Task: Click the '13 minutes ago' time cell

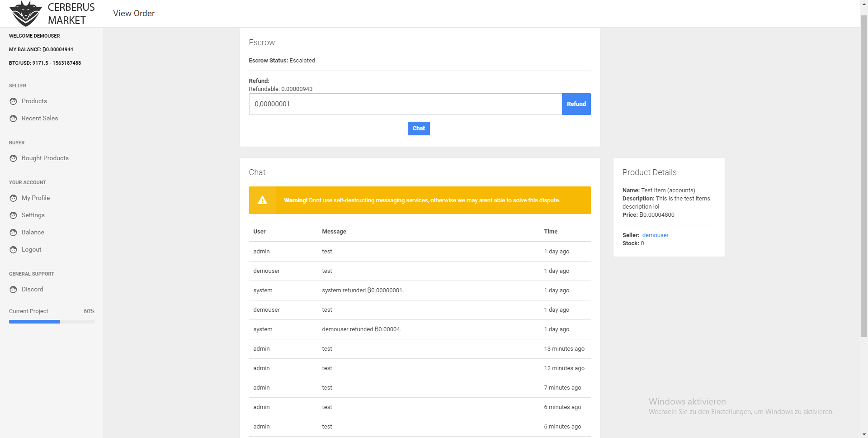Action: pyautogui.click(x=564, y=349)
